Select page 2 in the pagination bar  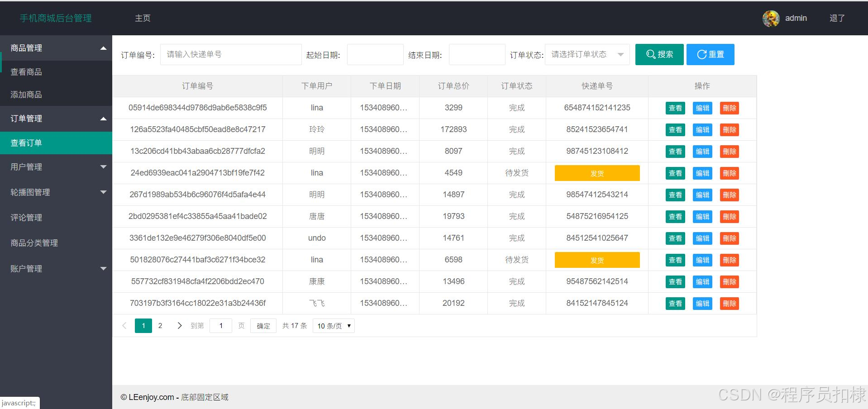[x=160, y=325]
